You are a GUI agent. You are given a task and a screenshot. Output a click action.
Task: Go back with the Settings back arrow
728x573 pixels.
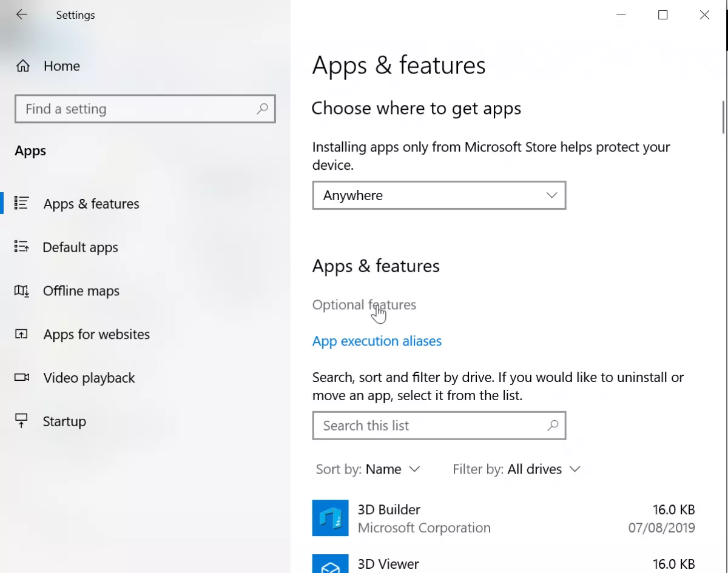22,15
